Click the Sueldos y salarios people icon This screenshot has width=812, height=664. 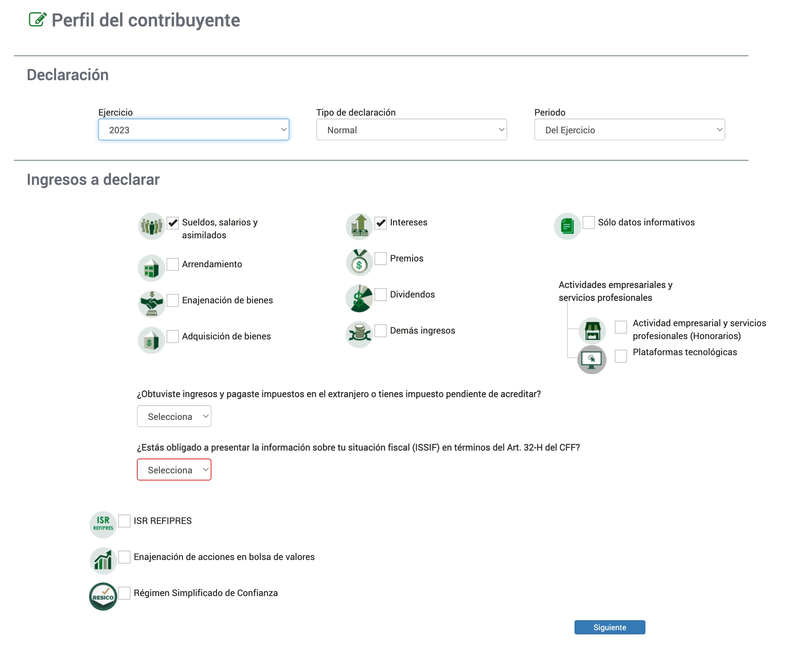pyautogui.click(x=151, y=226)
